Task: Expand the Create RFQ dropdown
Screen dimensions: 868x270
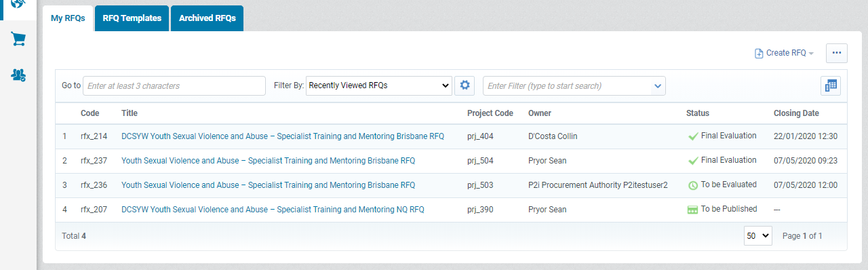Action: 784,53
